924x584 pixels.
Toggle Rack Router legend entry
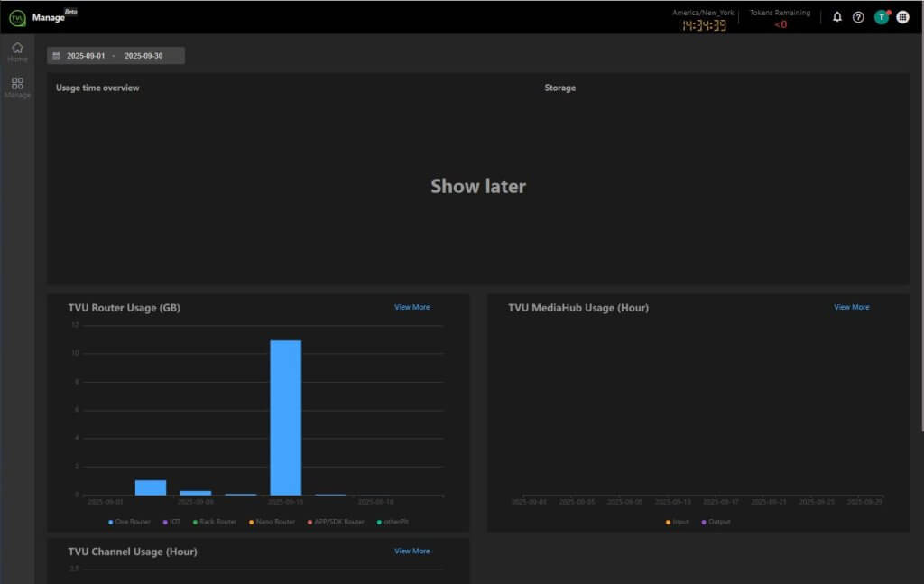213,522
